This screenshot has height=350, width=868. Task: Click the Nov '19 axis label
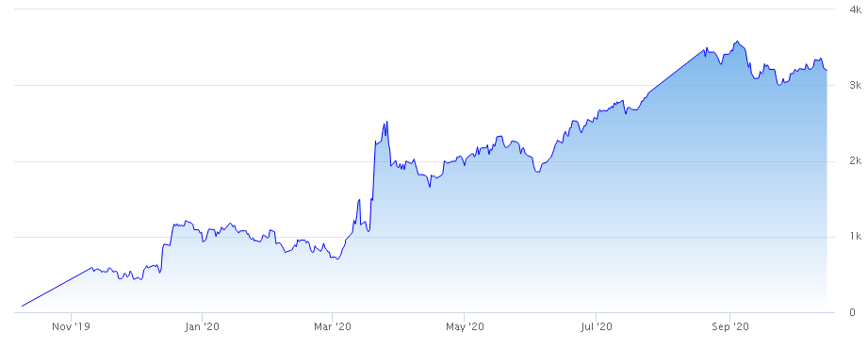click(71, 326)
